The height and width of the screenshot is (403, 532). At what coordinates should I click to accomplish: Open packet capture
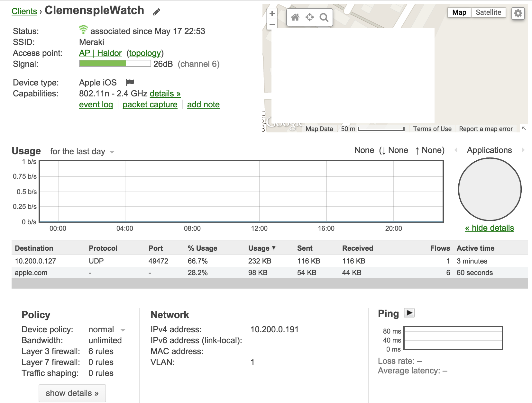click(x=150, y=104)
